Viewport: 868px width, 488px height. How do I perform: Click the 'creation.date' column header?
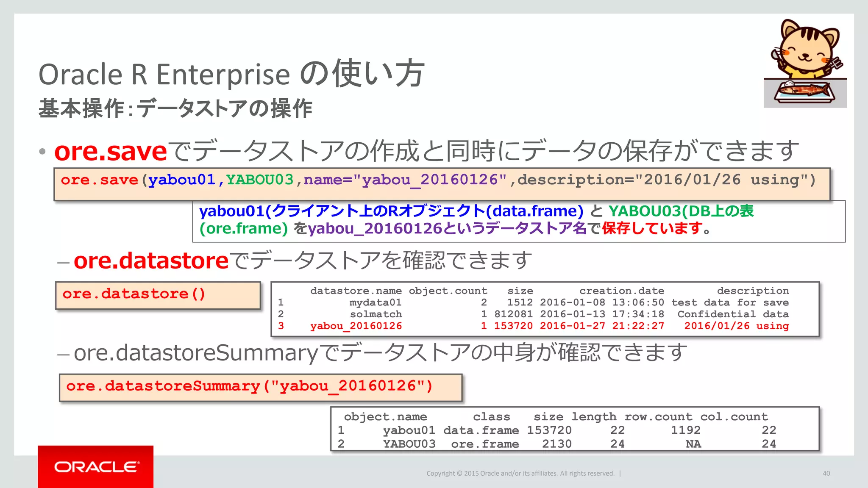(x=622, y=291)
